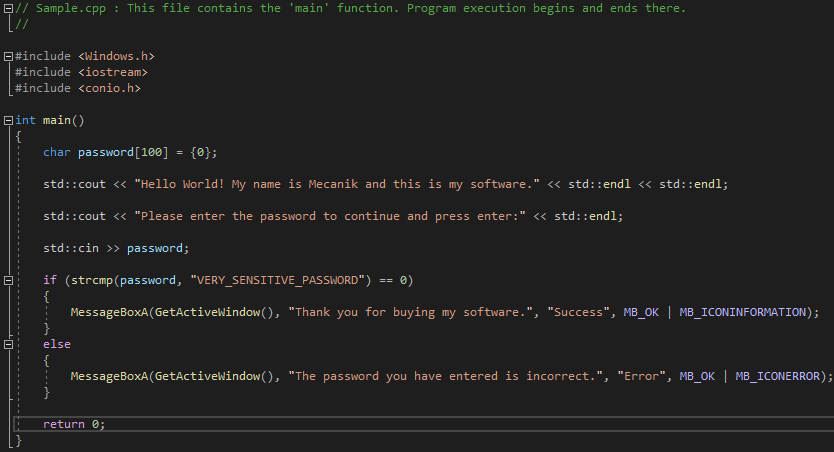
Task: Click the Windows.h include header name
Action: click(116, 56)
